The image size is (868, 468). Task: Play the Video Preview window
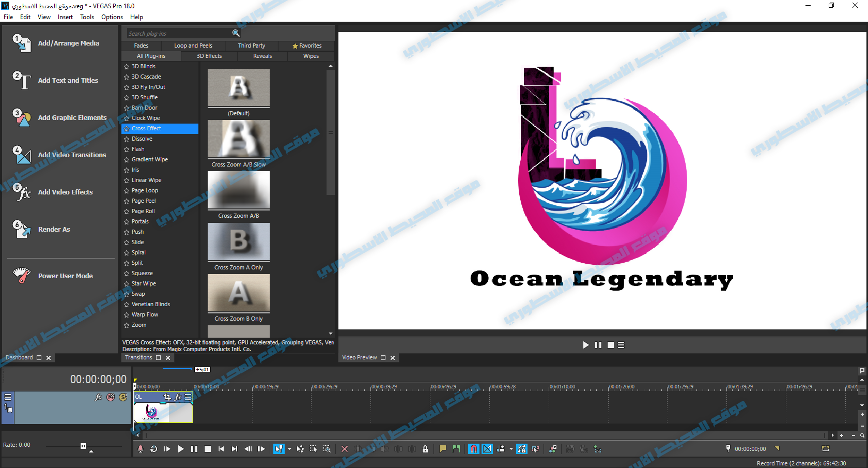pyautogui.click(x=585, y=345)
